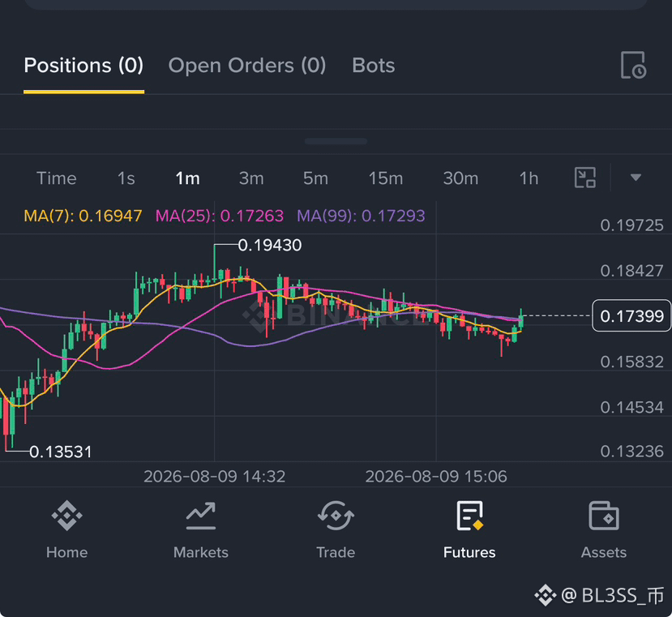This screenshot has width=672, height=617.
Task: Select the 30m interval
Action: click(460, 178)
